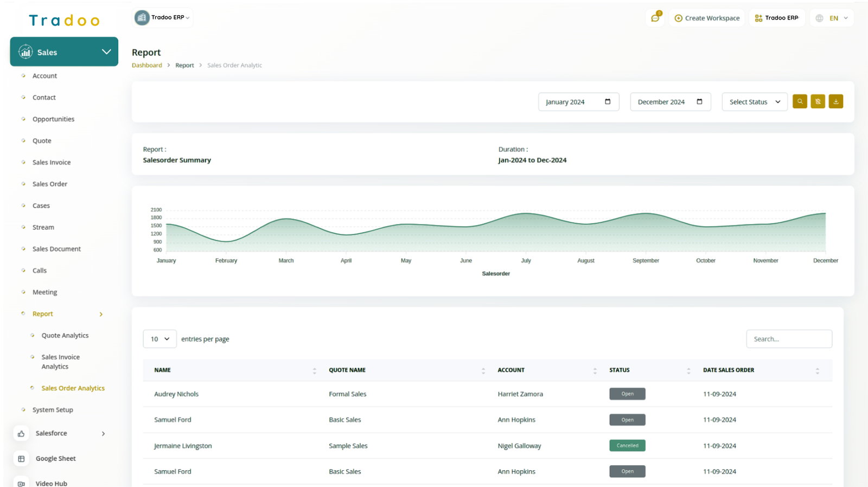The image size is (868, 487).
Task: Sort table by Name column
Action: click(314, 370)
